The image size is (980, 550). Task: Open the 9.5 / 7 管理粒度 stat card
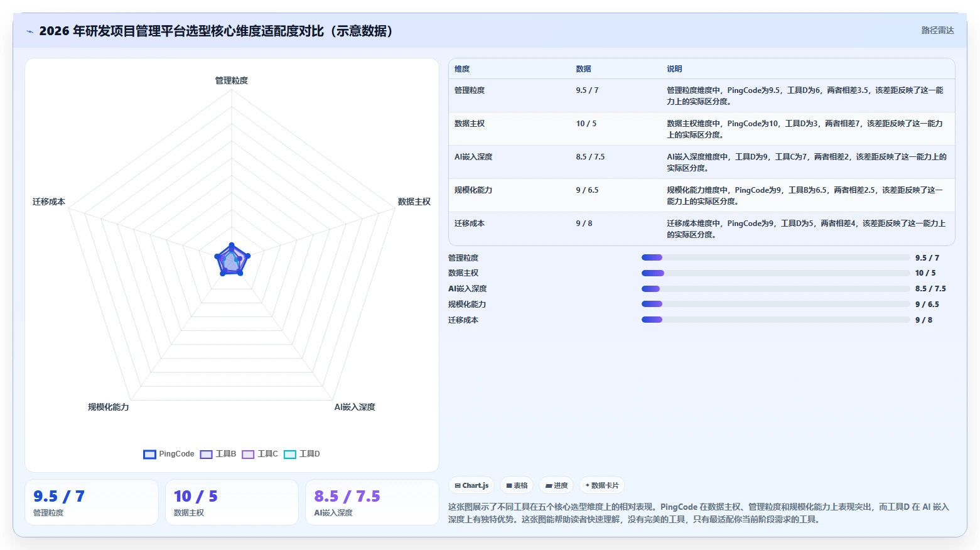tap(92, 502)
